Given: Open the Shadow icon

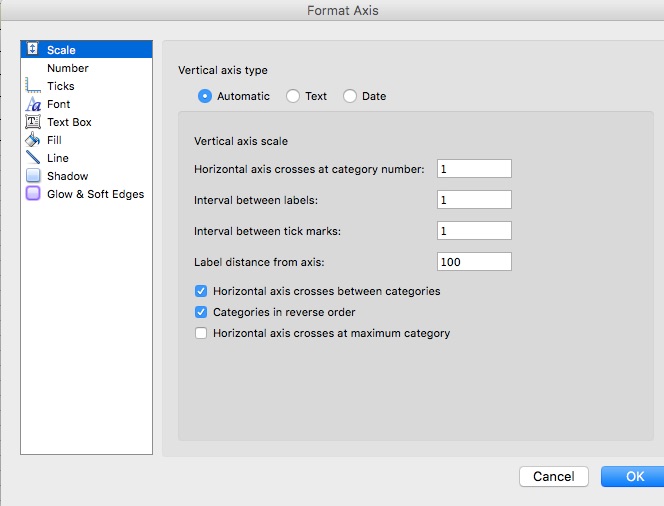Looking at the screenshot, I should tap(33, 175).
